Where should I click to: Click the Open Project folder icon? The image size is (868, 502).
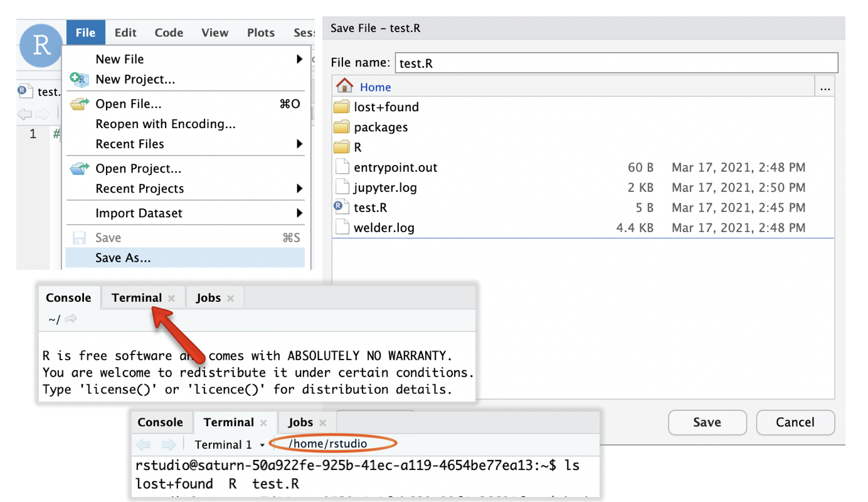[79, 169]
